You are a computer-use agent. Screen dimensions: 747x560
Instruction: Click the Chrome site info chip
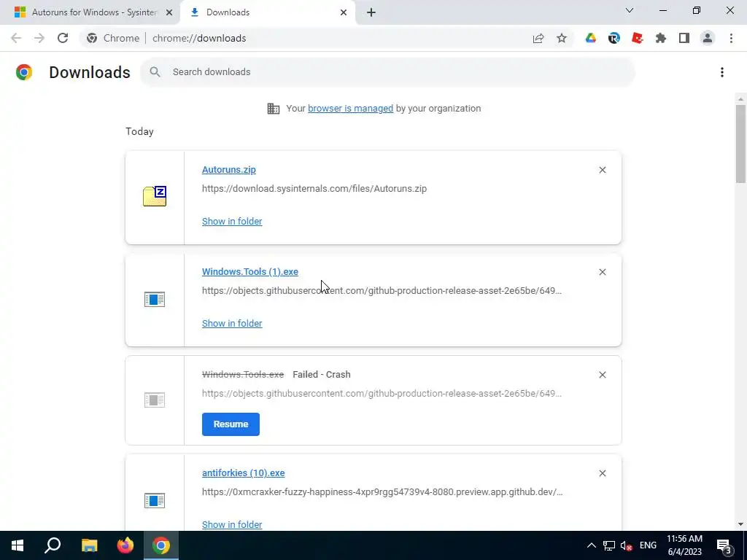[x=113, y=38]
